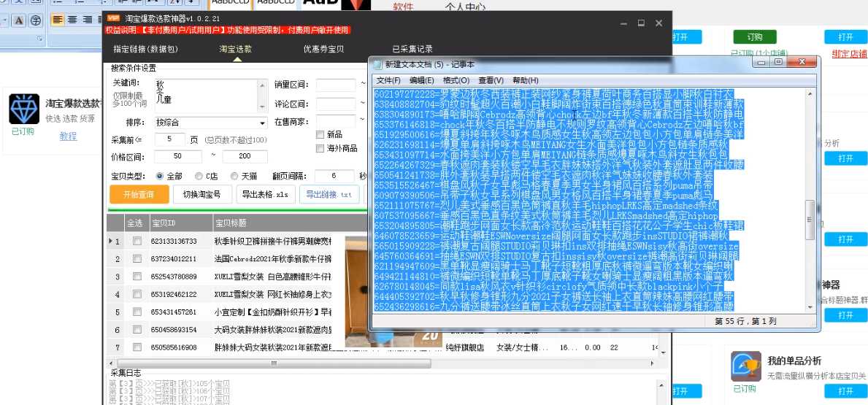868x405 pixels.
Task: Click Notepad scrollbar down arrow
Action: pyautogui.click(x=810, y=307)
